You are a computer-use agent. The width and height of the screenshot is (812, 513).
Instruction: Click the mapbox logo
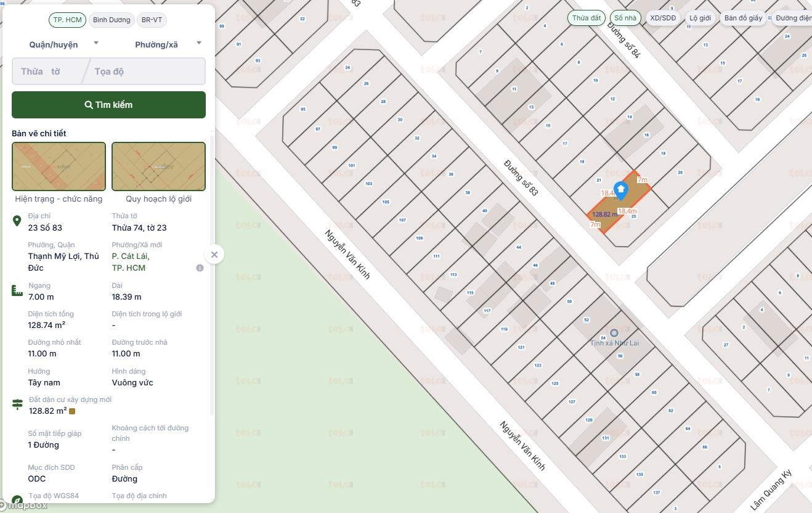pyautogui.click(x=24, y=506)
